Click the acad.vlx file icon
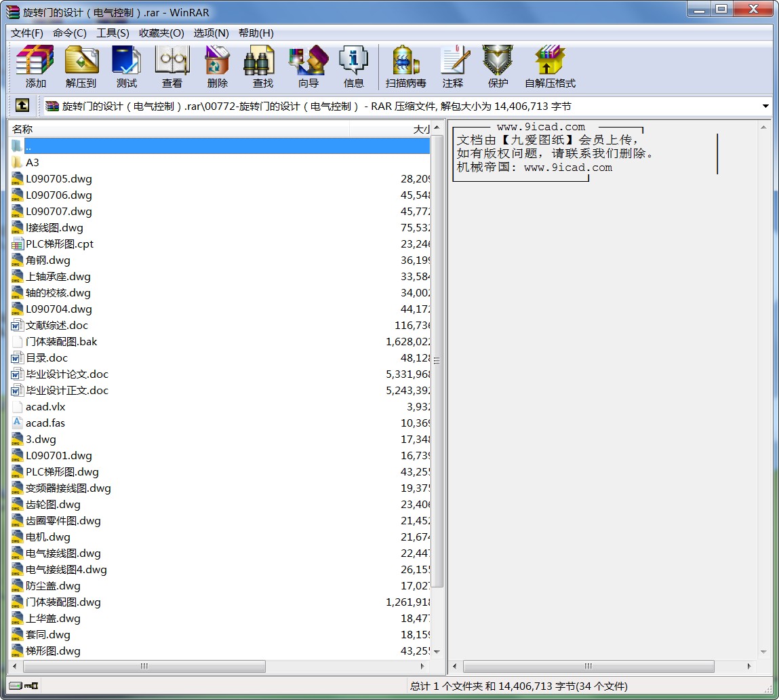Image resolution: width=779 pixels, height=700 pixels. 17,407
